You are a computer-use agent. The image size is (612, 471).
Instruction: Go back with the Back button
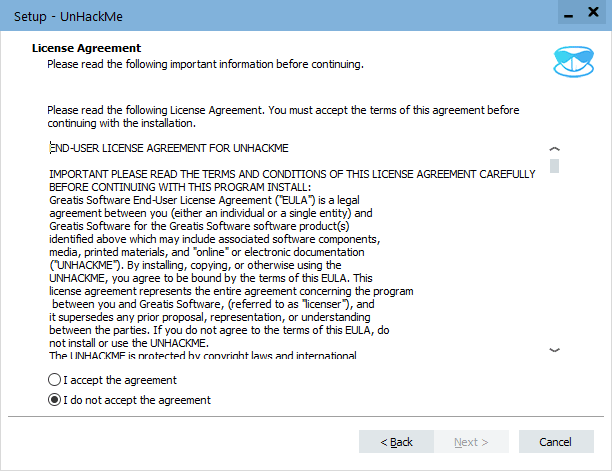pos(397,442)
